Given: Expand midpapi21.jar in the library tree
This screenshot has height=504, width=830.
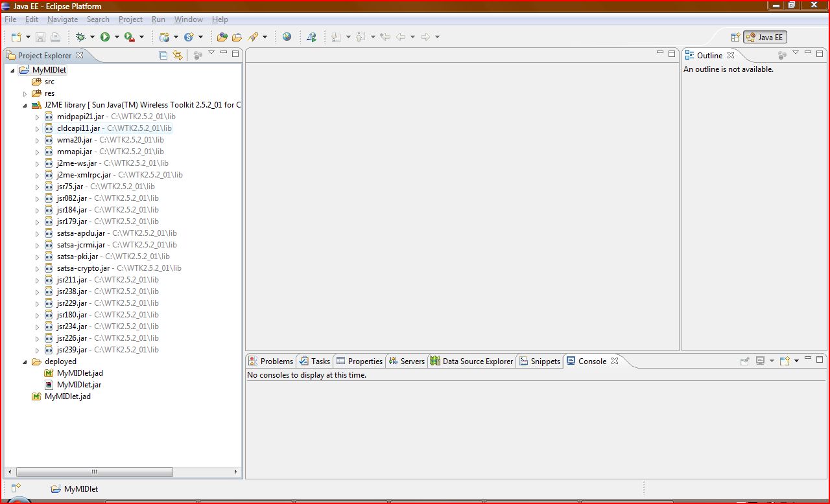Looking at the screenshot, I should pos(37,117).
